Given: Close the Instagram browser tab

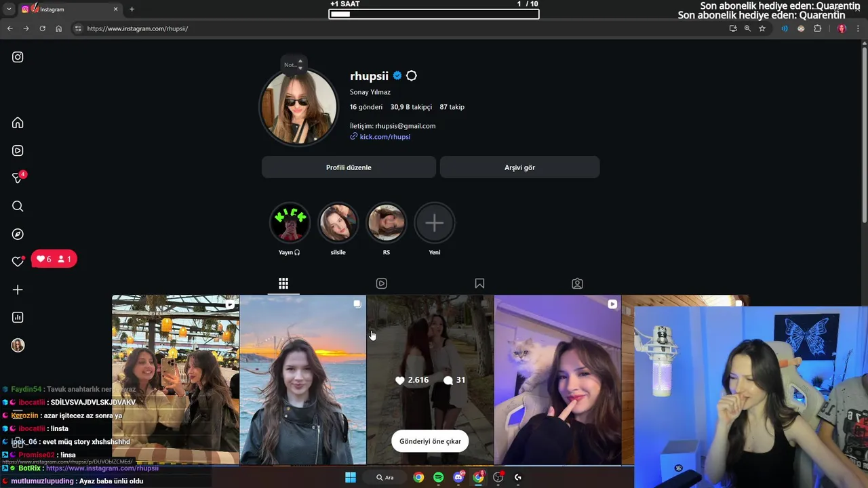Looking at the screenshot, I should coord(115,9).
